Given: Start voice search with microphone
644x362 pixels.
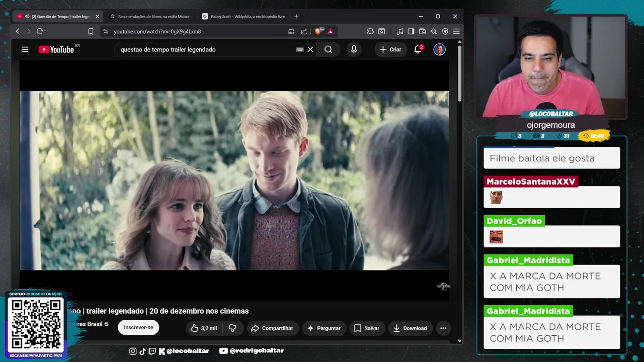Looking at the screenshot, I should click(354, 49).
